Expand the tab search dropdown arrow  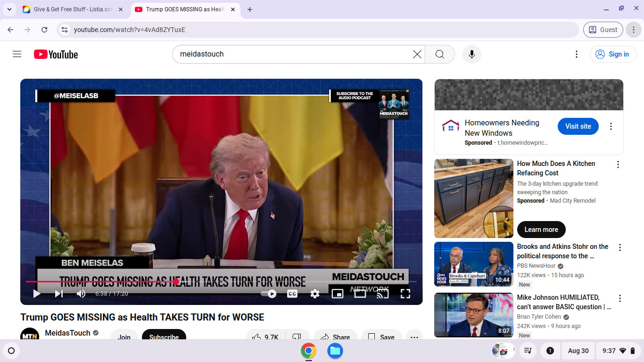click(9, 9)
